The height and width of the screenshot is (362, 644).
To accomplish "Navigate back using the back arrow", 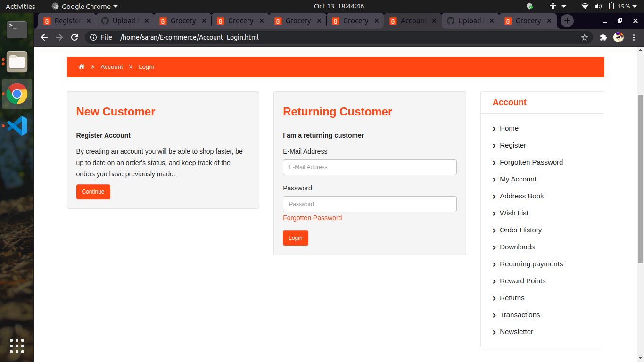I will 44,37.
